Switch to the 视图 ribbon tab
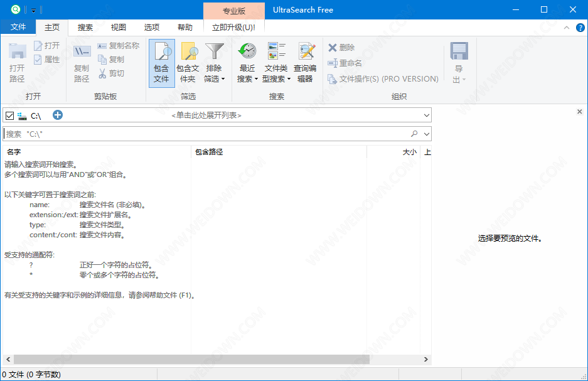The image size is (588, 381). [119, 28]
